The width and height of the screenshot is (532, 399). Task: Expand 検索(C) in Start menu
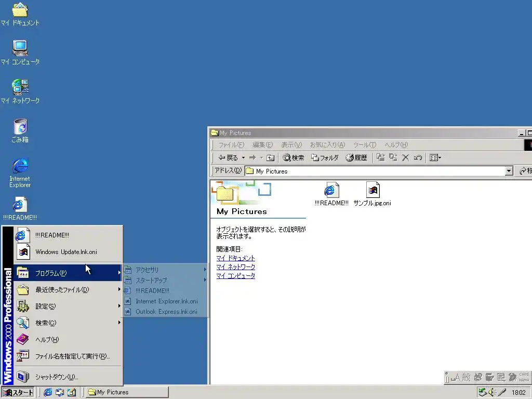tap(68, 323)
